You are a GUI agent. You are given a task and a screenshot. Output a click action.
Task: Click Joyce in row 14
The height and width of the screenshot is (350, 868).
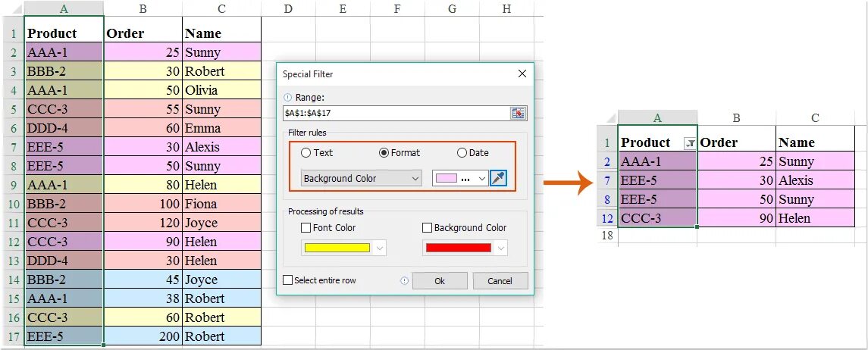pos(221,280)
